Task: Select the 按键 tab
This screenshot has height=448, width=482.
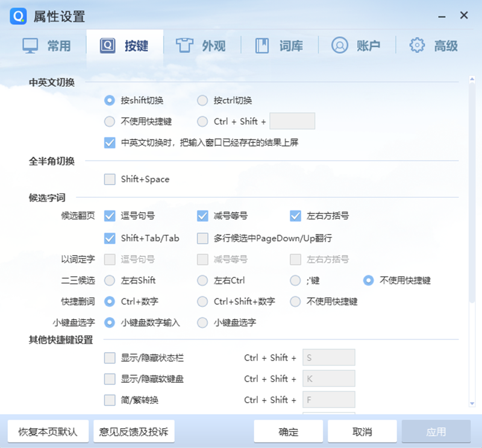Action: click(125, 45)
